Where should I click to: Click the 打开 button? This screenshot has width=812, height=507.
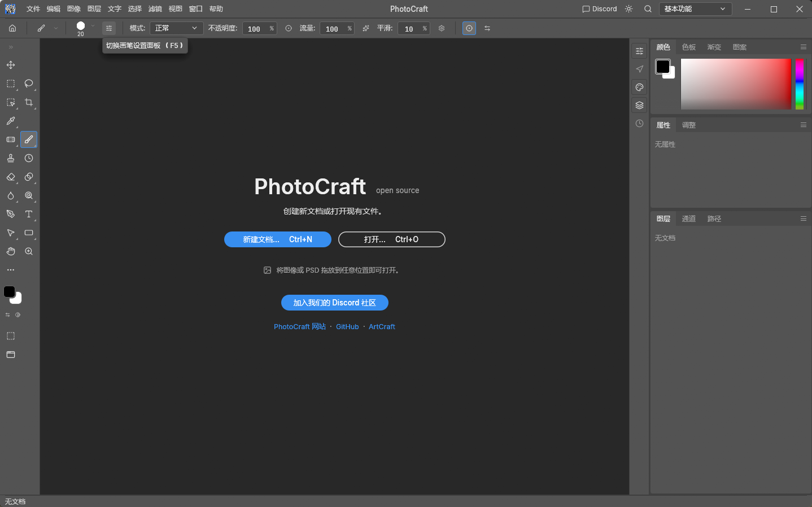pyautogui.click(x=392, y=239)
